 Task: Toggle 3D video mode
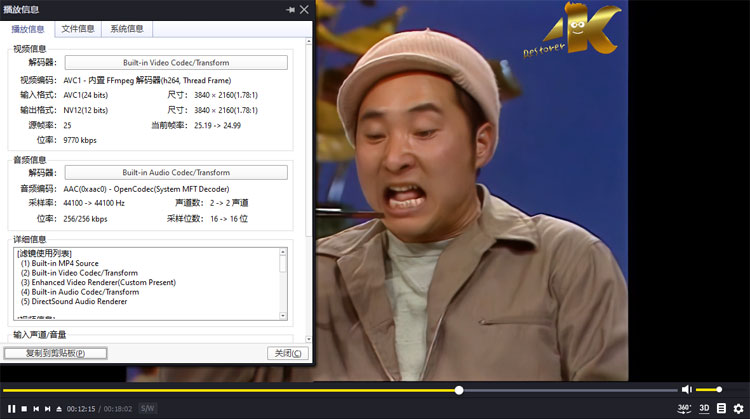coord(704,408)
